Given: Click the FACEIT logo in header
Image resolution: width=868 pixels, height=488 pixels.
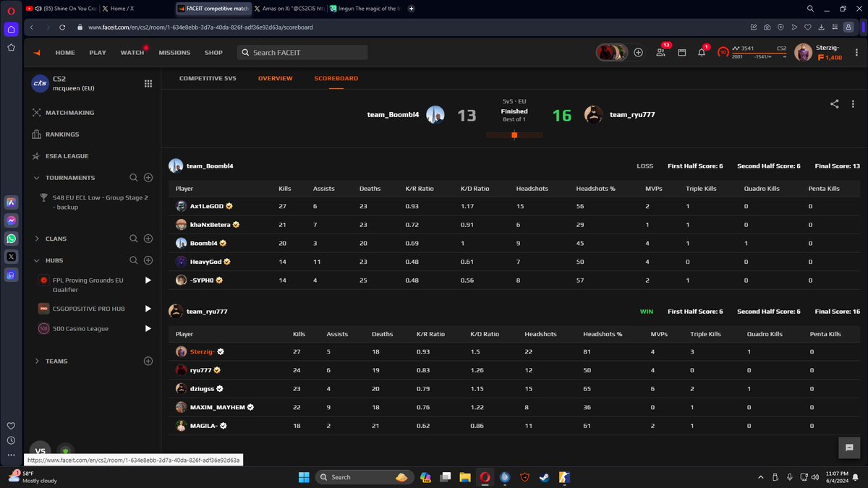Looking at the screenshot, I should 37,53.
